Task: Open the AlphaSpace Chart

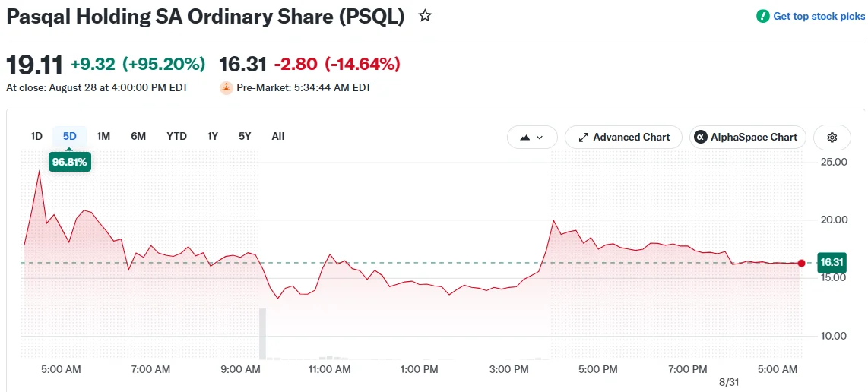Action: point(747,138)
